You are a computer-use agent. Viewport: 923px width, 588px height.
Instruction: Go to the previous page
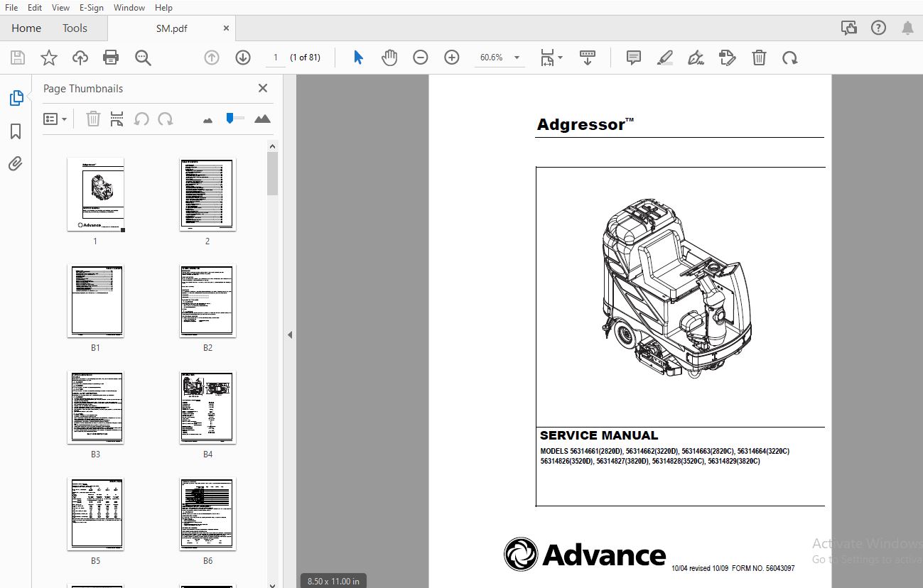point(212,58)
